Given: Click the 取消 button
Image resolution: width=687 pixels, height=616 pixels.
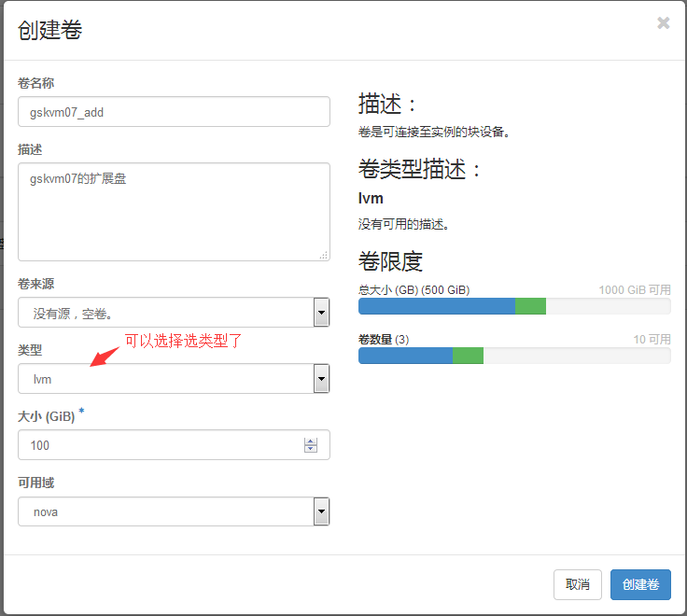Looking at the screenshot, I should (577, 584).
